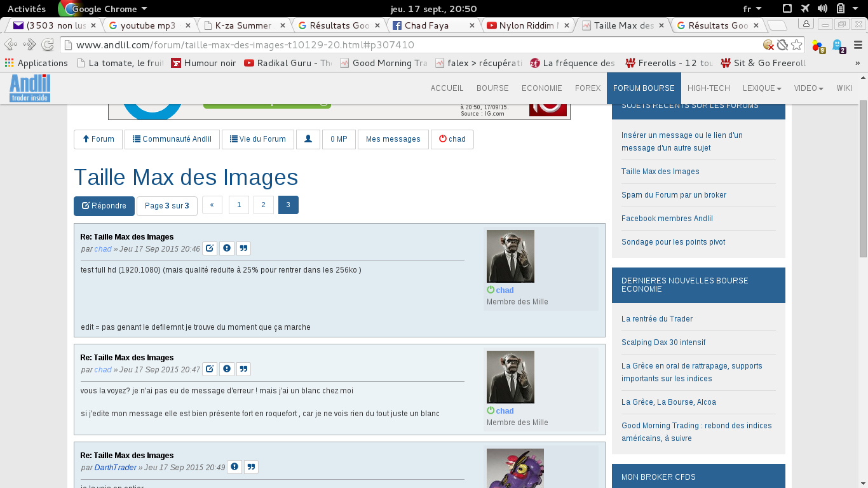
Task: Bookmark this page with the star icon
Action: 797,45
